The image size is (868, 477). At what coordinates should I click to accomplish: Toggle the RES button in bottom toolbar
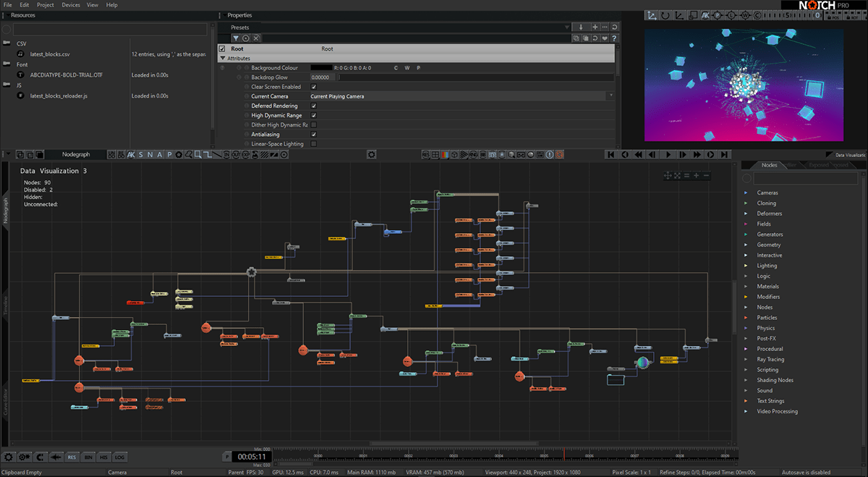[72, 457]
